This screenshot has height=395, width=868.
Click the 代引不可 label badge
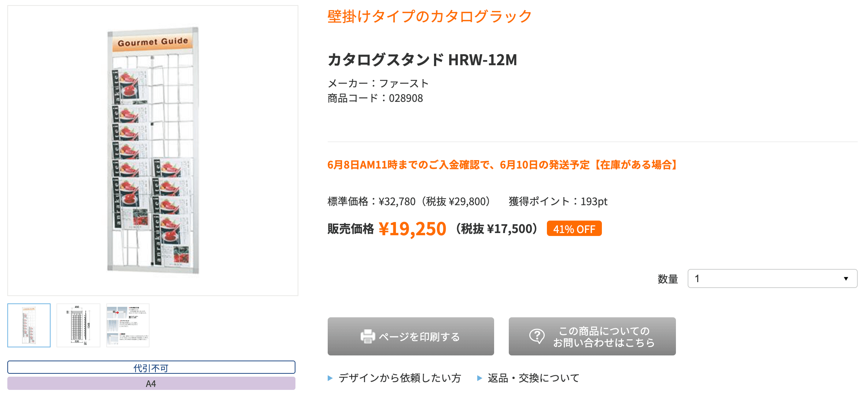(151, 368)
